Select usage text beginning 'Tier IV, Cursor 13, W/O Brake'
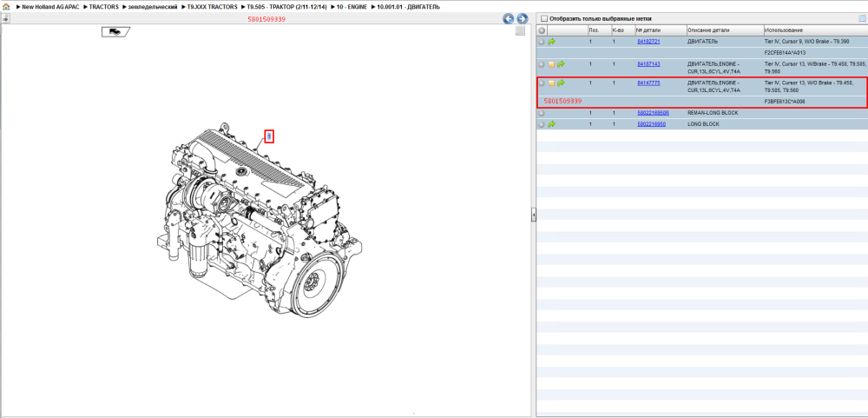The height and width of the screenshot is (418, 868). [x=809, y=87]
